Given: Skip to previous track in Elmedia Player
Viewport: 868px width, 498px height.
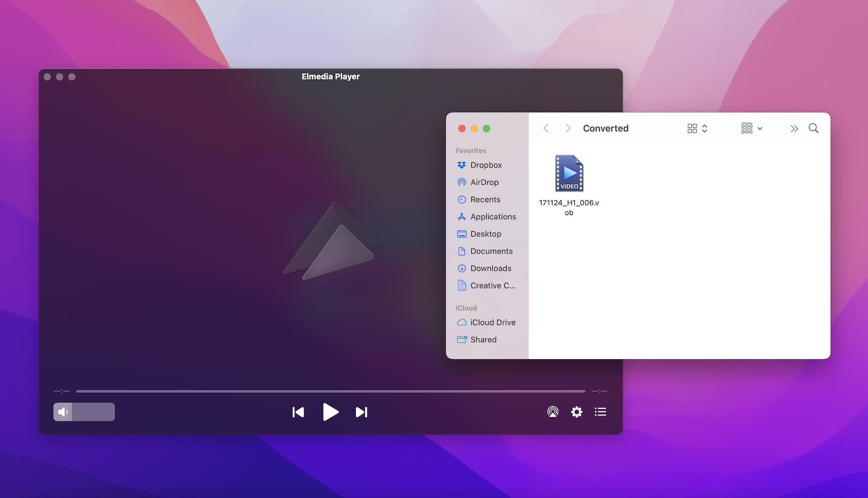Looking at the screenshot, I should click(x=298, y=412).
